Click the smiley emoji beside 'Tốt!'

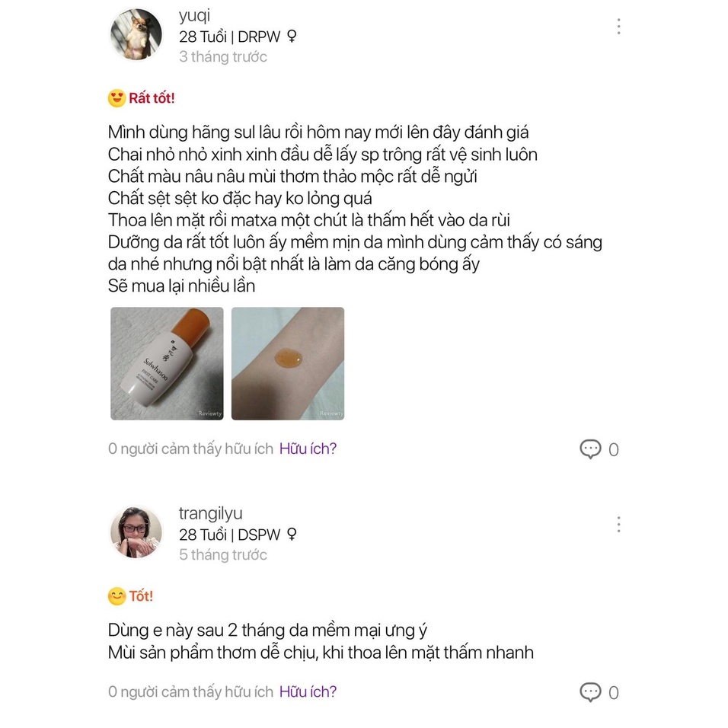[x=117, y=596]
